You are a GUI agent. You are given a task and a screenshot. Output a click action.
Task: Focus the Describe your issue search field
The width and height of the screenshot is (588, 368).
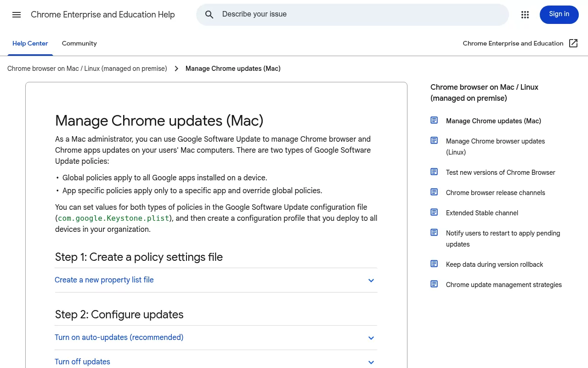pyautogui.click(x=352, y=15)
